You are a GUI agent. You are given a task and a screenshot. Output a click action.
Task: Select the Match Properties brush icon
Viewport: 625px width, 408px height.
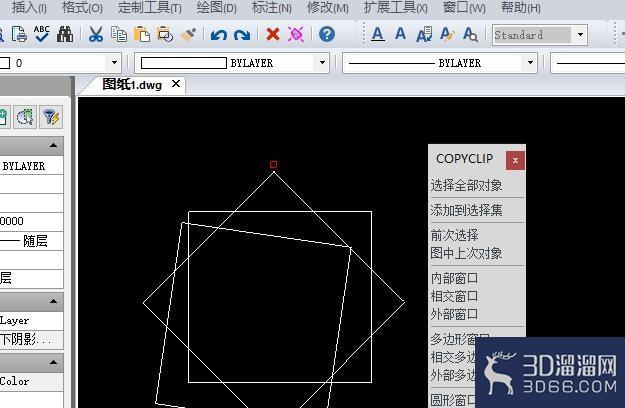coord(188,34)
